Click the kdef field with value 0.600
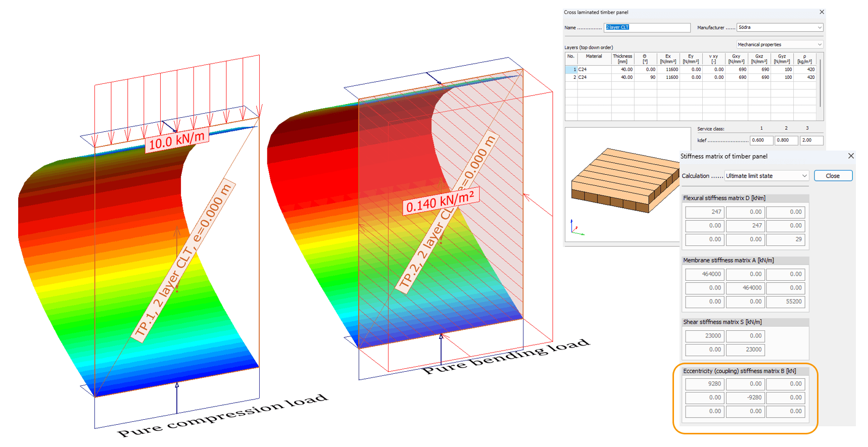This screenshot has height=447, width=868. coord(761,140)
